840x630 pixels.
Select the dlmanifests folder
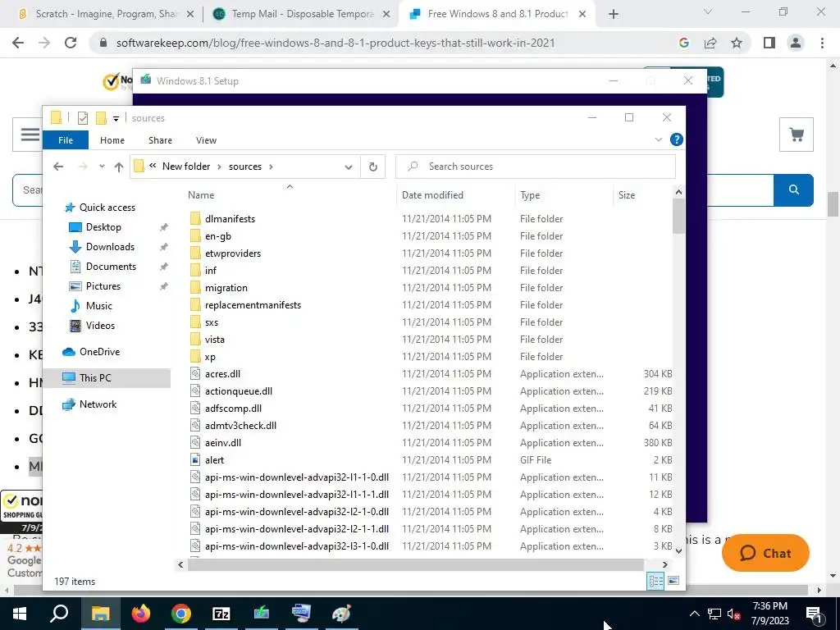[230, 218]
